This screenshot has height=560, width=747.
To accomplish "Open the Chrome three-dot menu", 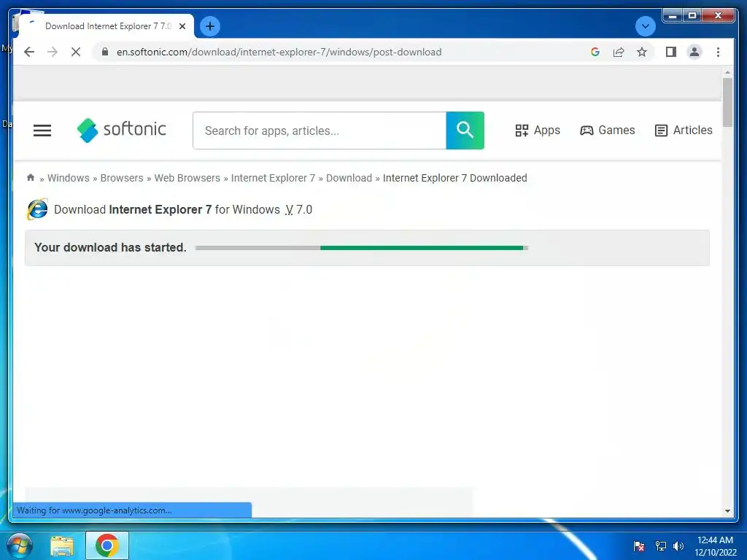I will tap(718, 52).
